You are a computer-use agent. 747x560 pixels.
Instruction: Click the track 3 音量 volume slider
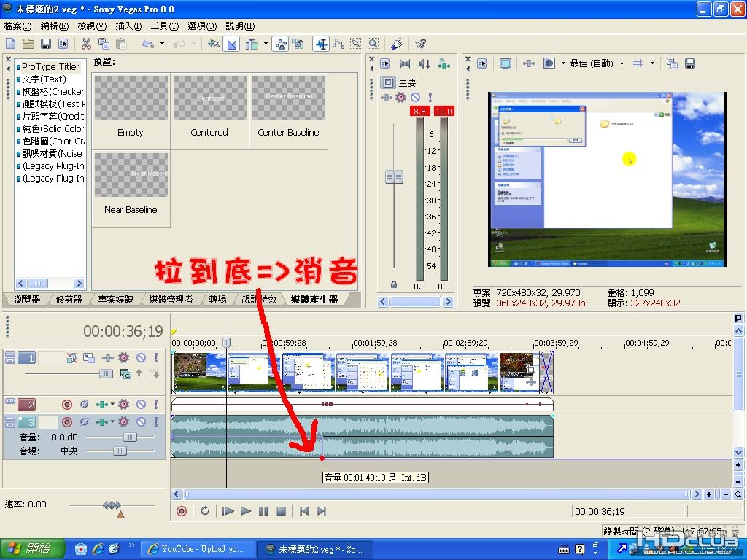pyautogui.click(x=129, y=437)
